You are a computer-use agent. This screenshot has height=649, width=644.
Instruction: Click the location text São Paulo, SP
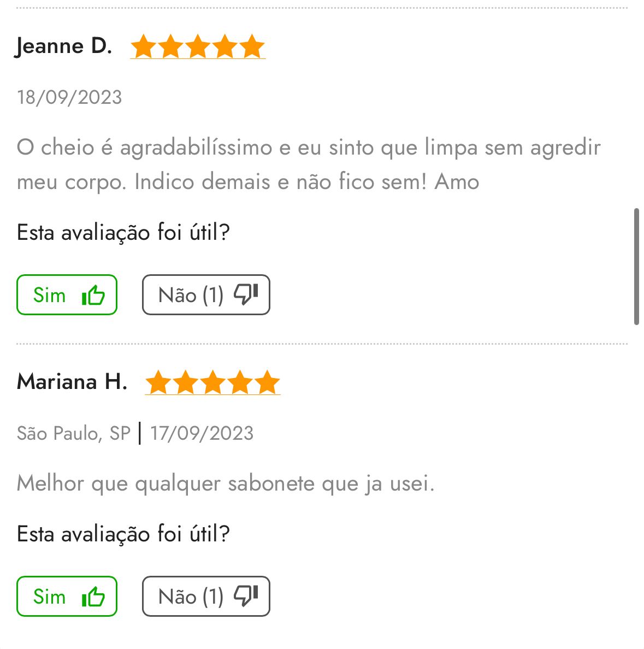[x=74, y=433]
